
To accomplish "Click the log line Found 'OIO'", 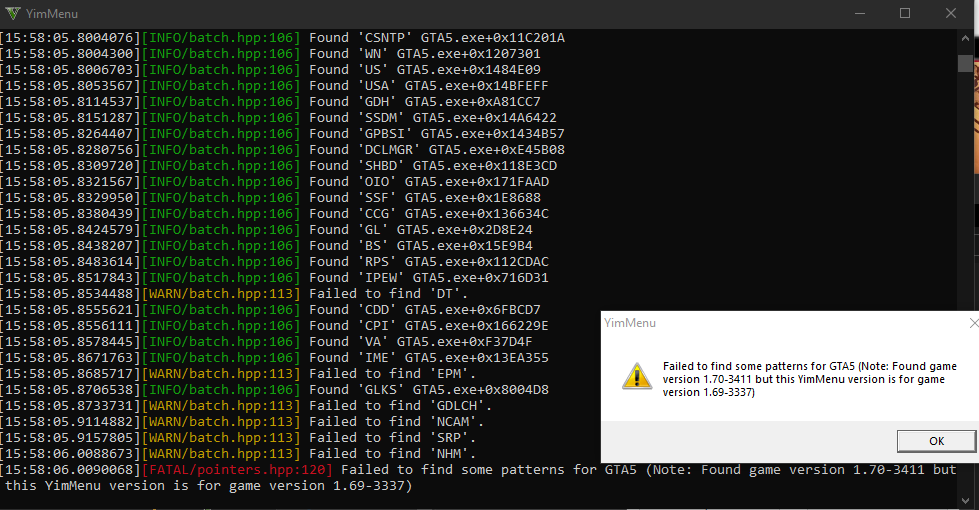I will click(x=275, y=182).
